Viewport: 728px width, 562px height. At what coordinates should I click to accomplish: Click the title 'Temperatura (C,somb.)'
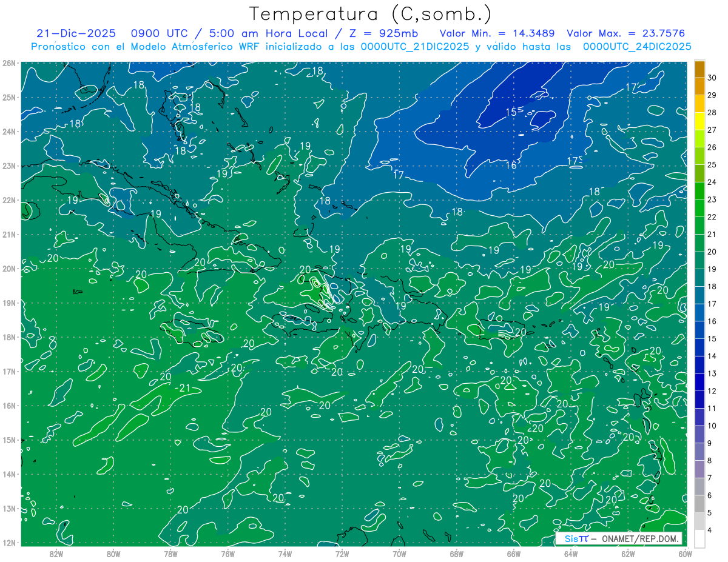pyautogui.click(x=371, y=13)
